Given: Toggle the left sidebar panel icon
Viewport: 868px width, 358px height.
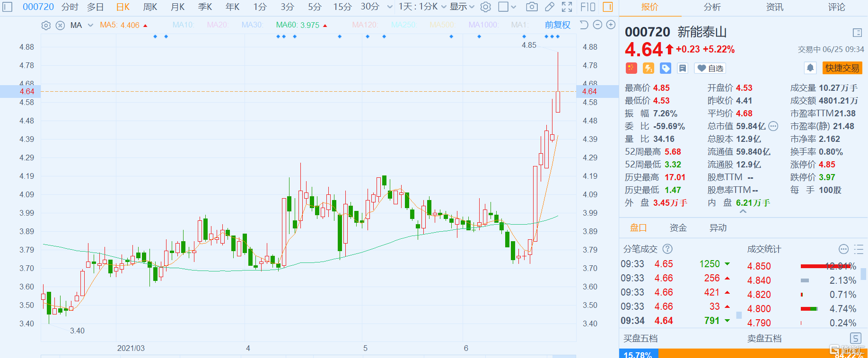Looking at the screenshot, I should pos(8,7).
